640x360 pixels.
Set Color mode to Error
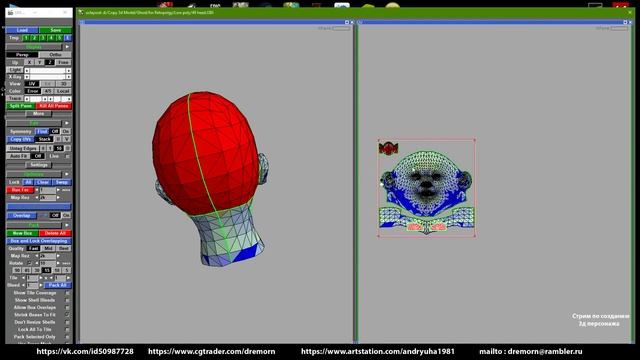tap(33, 91)
